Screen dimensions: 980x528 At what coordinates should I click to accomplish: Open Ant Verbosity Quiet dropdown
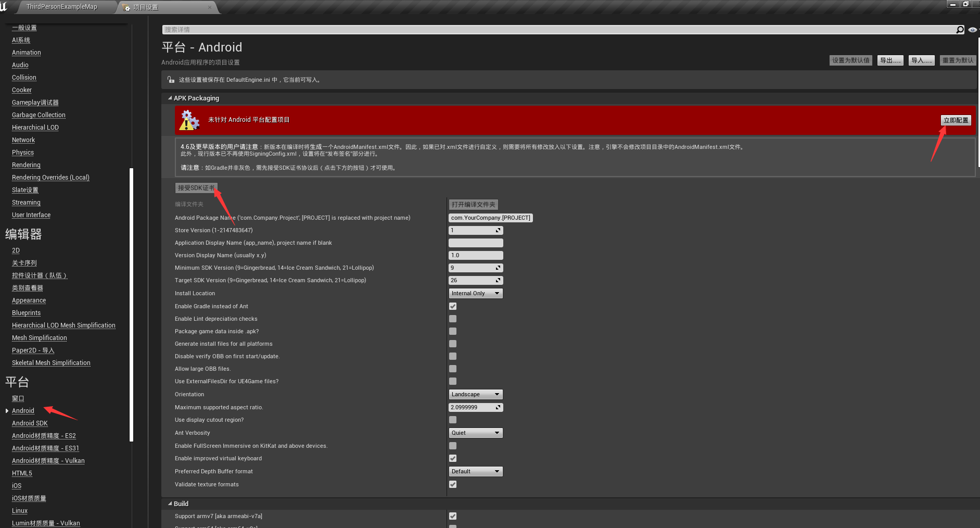476,433
